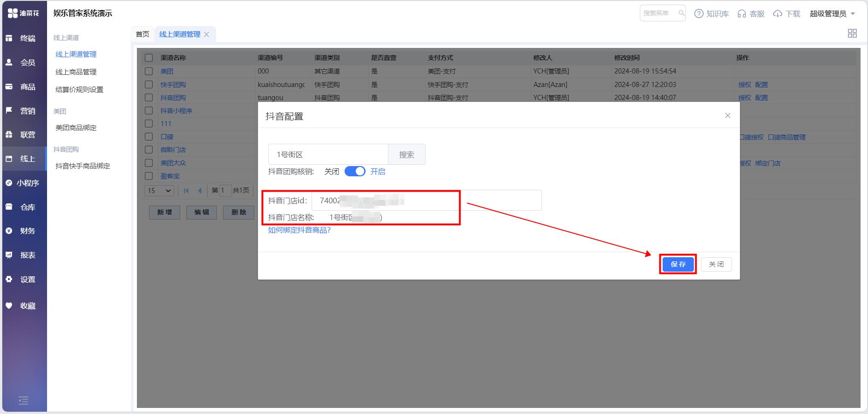Image resolution: width=868 pixels, height=414 pixels.
Task: Collapse the sidebar with bottom menu icon
Action: (x=23, y=400)
